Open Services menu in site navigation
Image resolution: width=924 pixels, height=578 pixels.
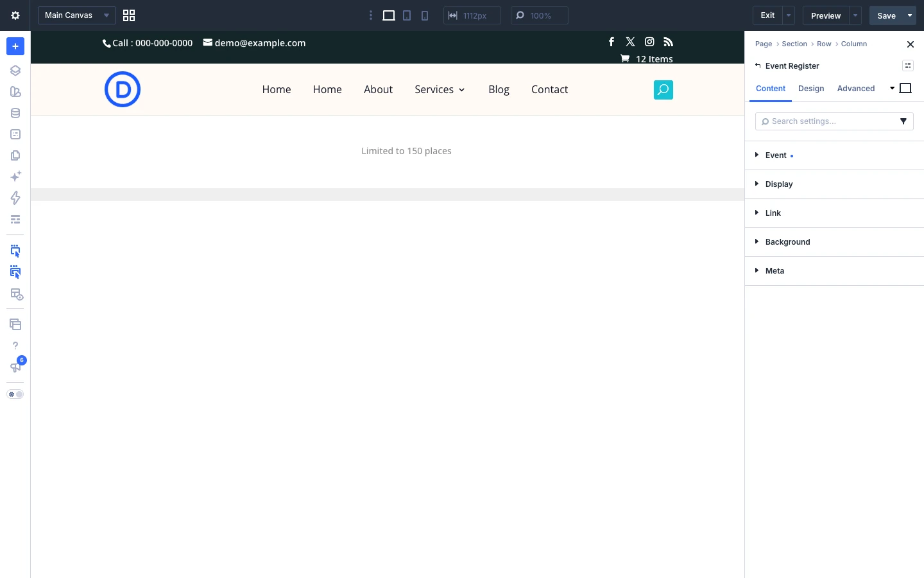pyautogui.click(x=440, y=90)
